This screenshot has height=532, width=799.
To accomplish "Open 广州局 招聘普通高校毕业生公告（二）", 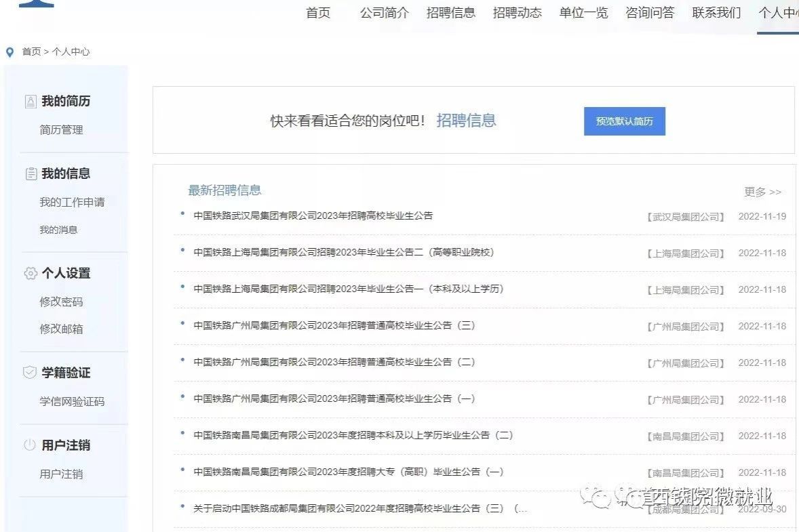I will tap(334, 363).
